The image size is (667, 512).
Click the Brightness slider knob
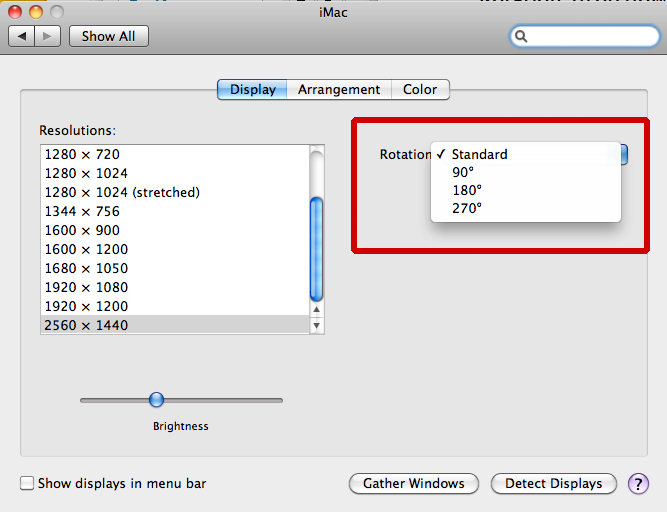157,400
